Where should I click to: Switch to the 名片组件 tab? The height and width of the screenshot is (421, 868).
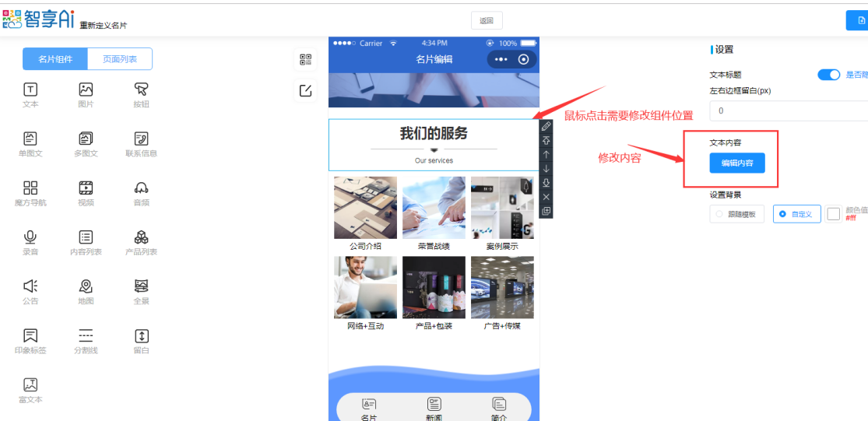[x=55, y=59]
